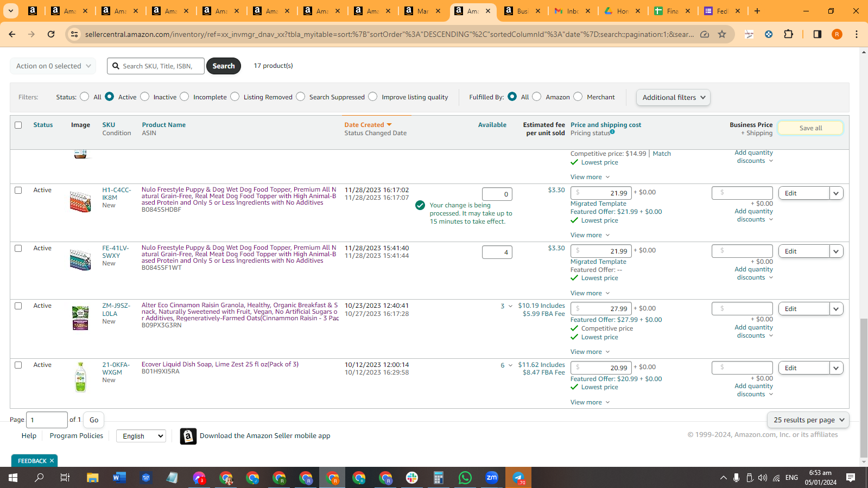The image size is (868, 488).
Task: Open a new browser tab
Action: (757, 11)
